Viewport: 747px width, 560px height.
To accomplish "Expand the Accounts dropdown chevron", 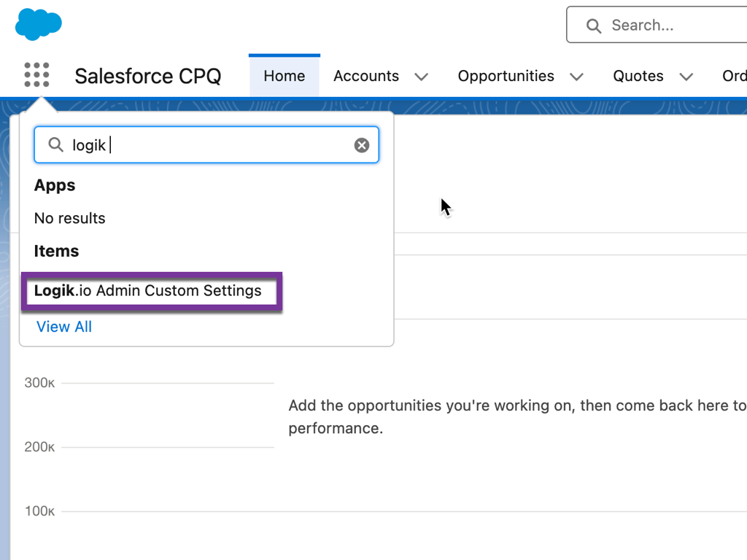I will pos(421,77).
